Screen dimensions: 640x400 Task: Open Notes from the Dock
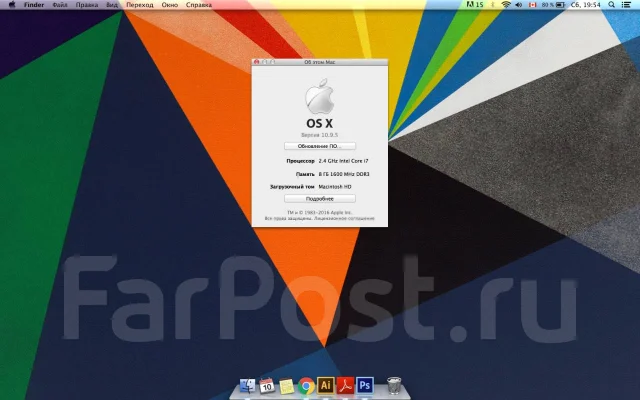pyautogui.click(x=287, y=386)
